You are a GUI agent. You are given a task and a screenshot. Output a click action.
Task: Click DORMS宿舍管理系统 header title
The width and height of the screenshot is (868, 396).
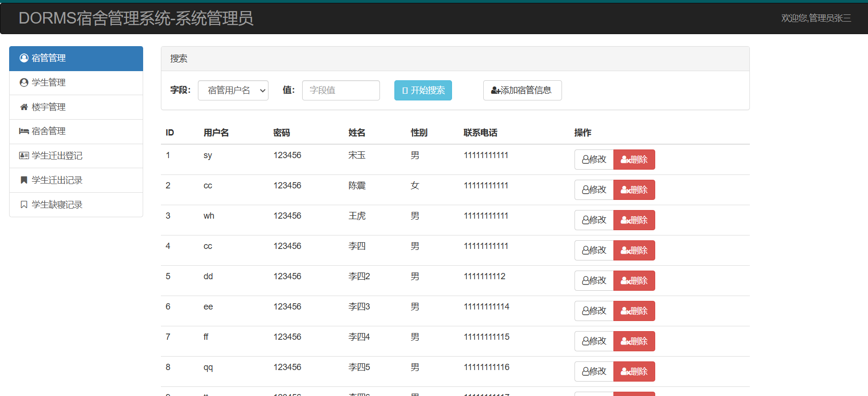click(x=136, y=18)
